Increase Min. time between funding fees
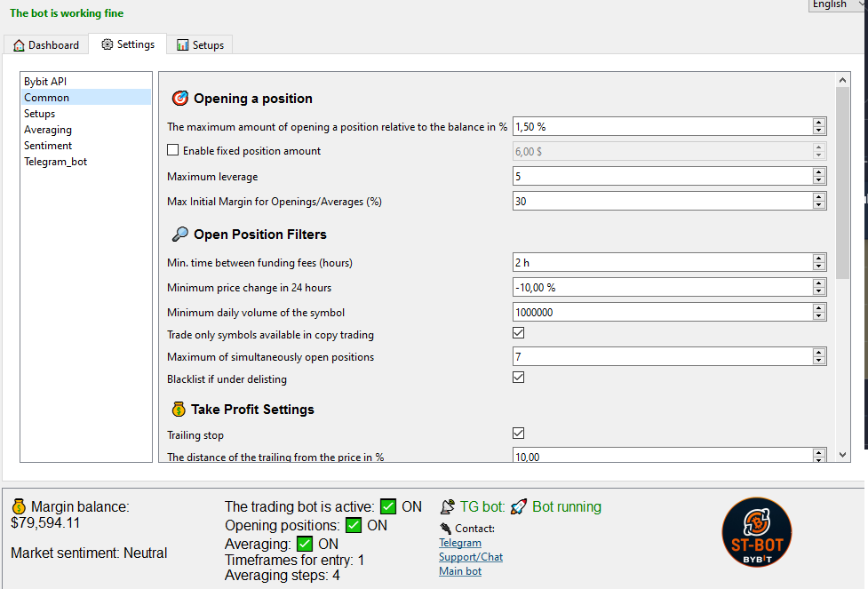The width and height of the screenshot is (868, 589). pos(819,258)
